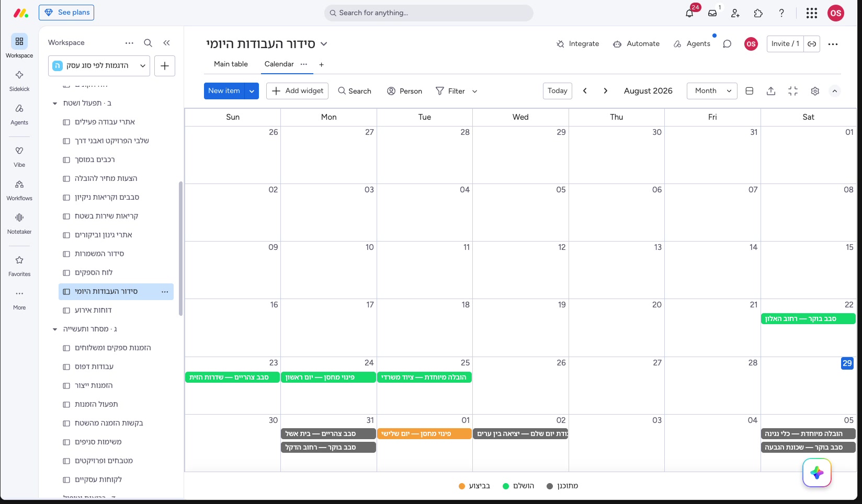This screenshot has height=504, width=862.
Task: Click the orange בביצוע legend dot
Action: tap(462, 486)
